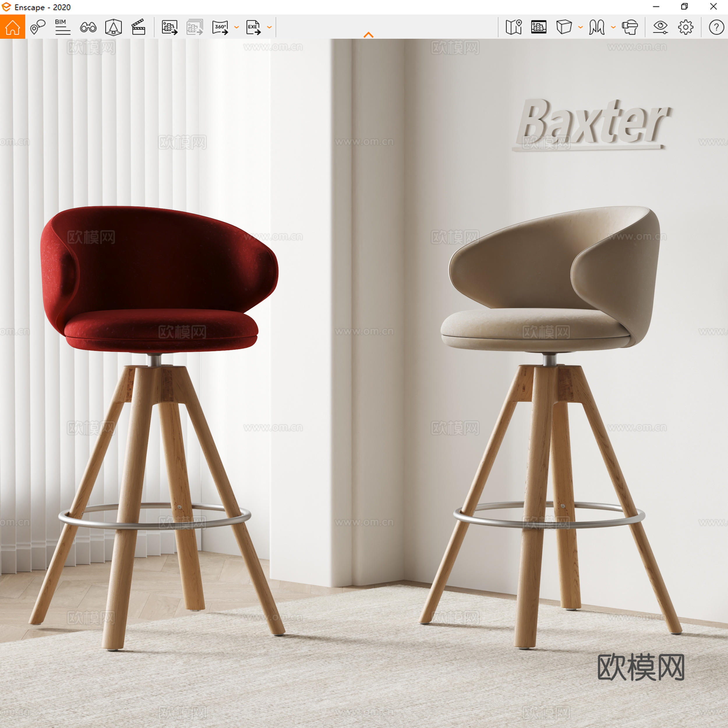728x728 pixels.
Task: Open the asset library
Action: 539,27
